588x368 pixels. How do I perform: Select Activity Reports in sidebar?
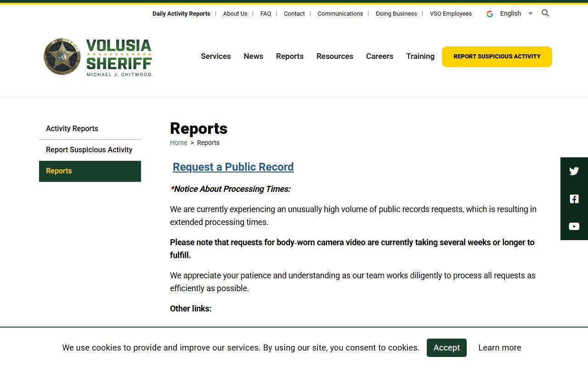90,129
